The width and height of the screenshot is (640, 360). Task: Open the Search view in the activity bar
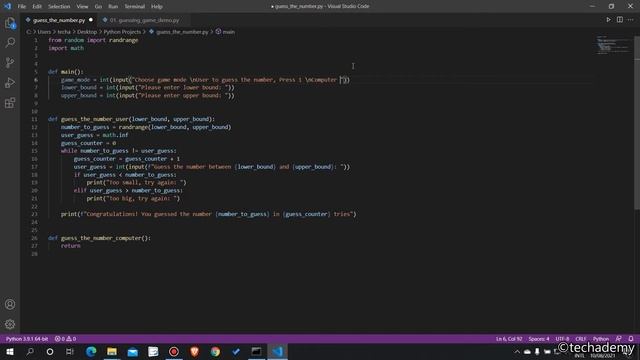pyautogui.click(x=10, y=42)
